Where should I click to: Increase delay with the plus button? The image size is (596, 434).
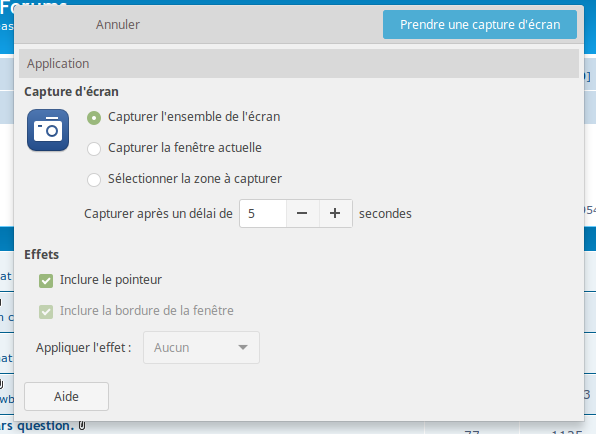pyautogui.click(x=335, y=214)
